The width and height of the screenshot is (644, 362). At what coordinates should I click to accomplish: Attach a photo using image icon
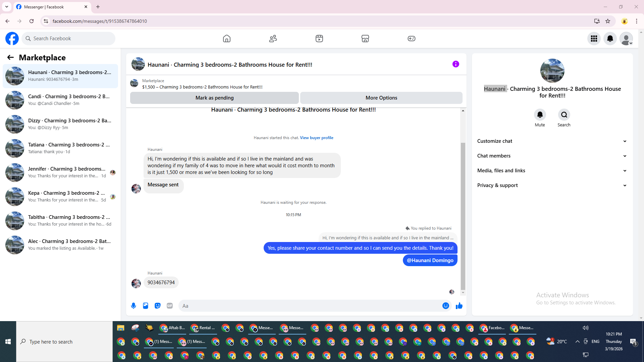146,306
